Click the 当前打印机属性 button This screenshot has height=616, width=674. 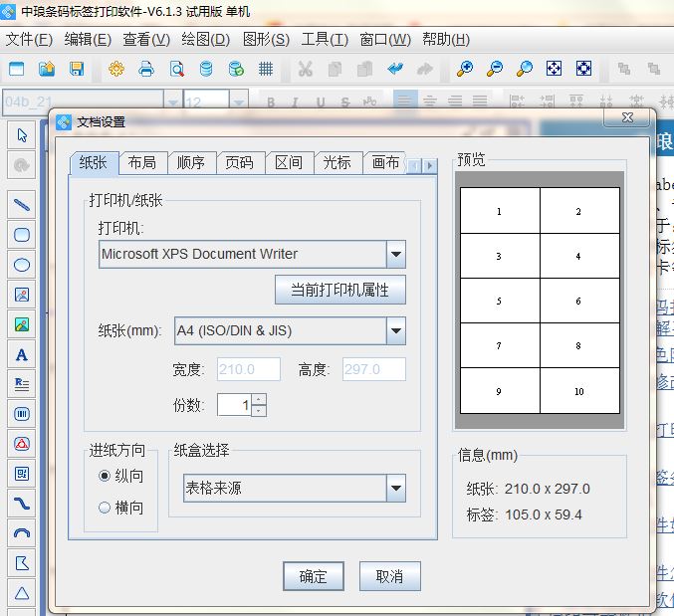point(340,290)
